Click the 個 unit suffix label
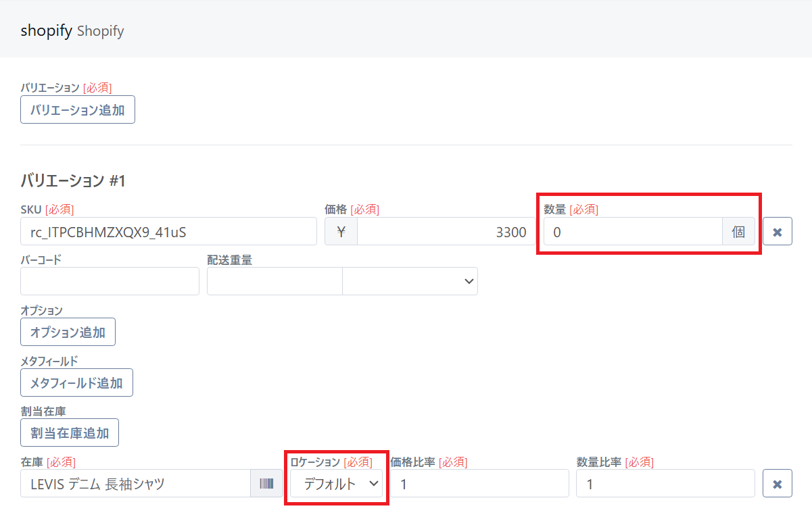The width and height of the screenshot is (812, 519). (738, 232)
